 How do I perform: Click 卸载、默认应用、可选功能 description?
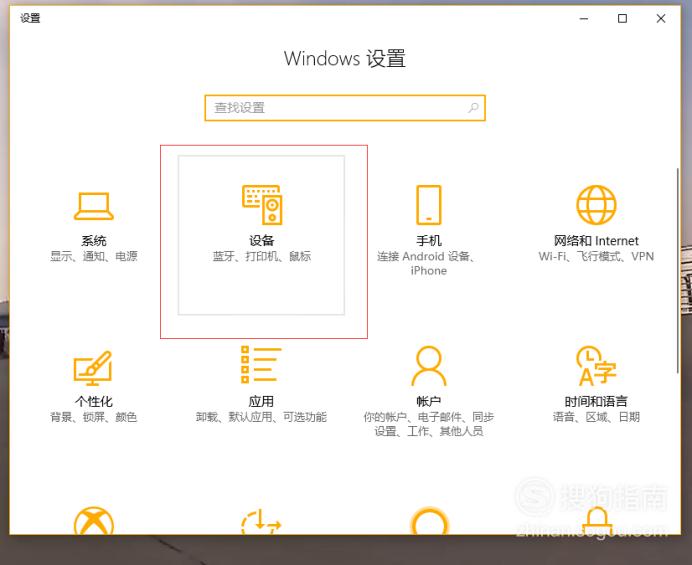point(261,417)
